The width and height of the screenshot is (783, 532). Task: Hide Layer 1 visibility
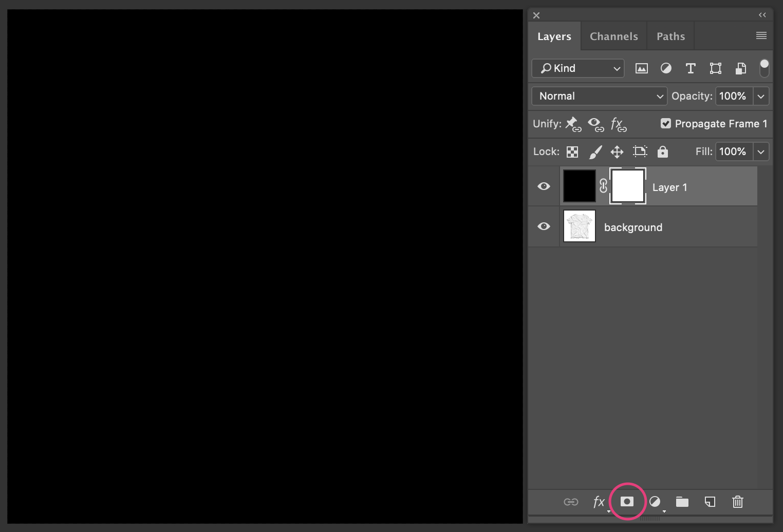543,186
